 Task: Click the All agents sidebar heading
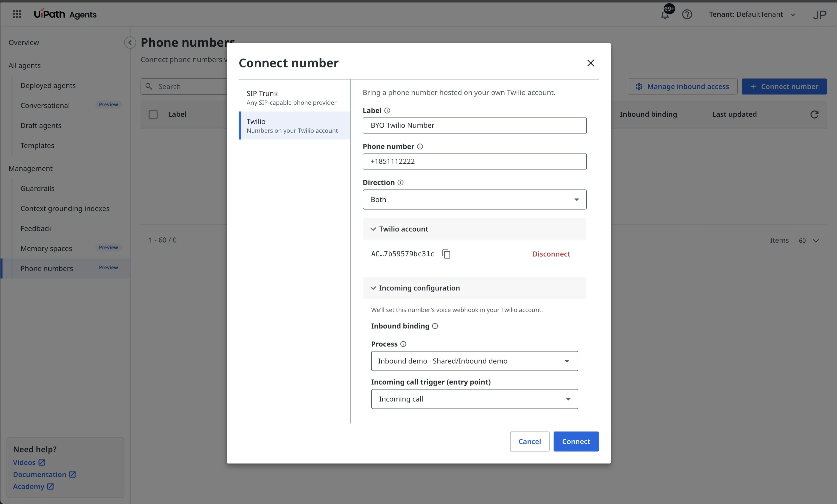click(25, 65)
